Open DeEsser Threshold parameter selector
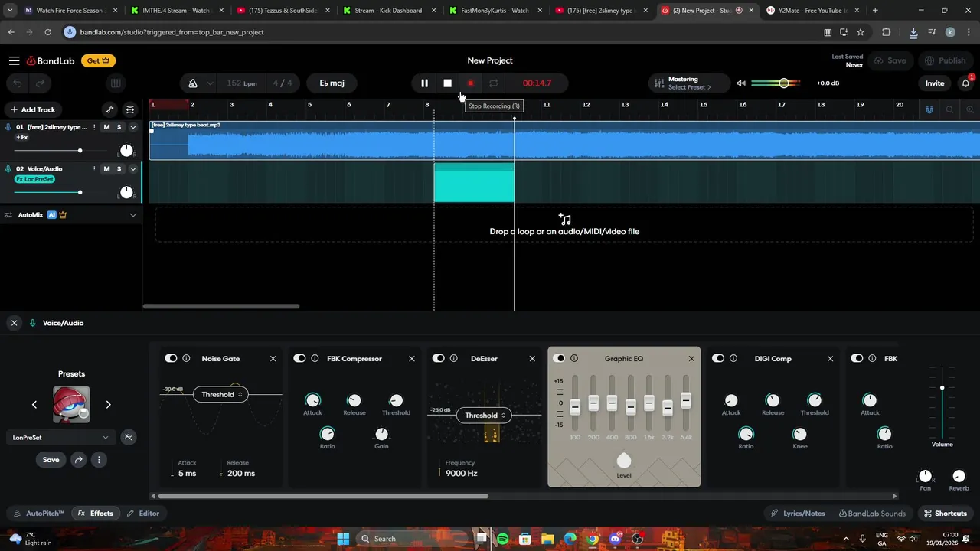Viewport: 980px width, 551px height. (483, 415)
